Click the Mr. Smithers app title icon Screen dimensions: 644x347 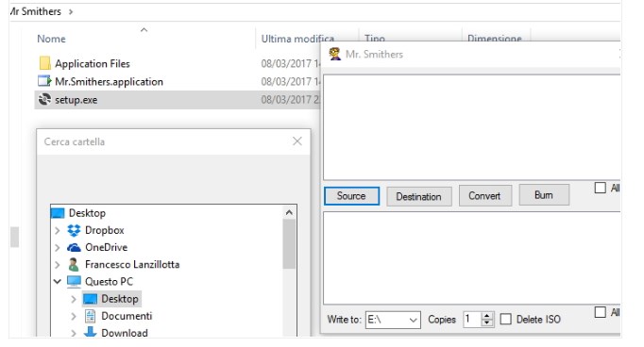(x=334, y=54)
